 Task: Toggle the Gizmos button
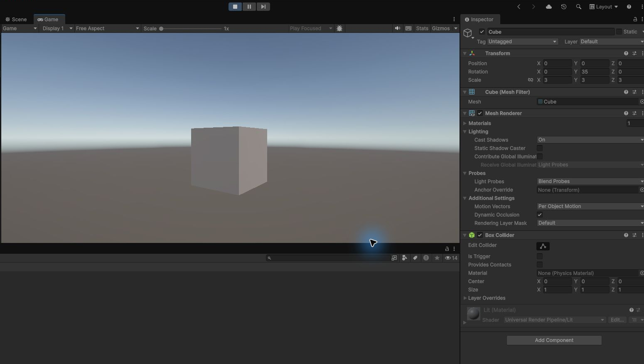(441, 28)
